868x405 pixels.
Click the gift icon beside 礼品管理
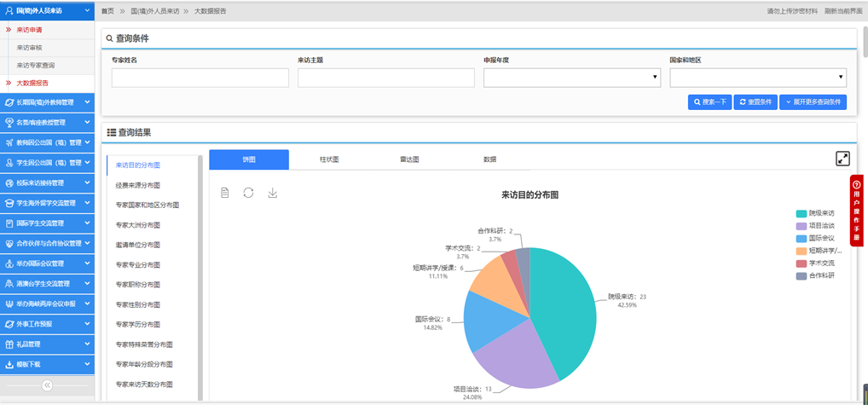[x=9, y=344]
